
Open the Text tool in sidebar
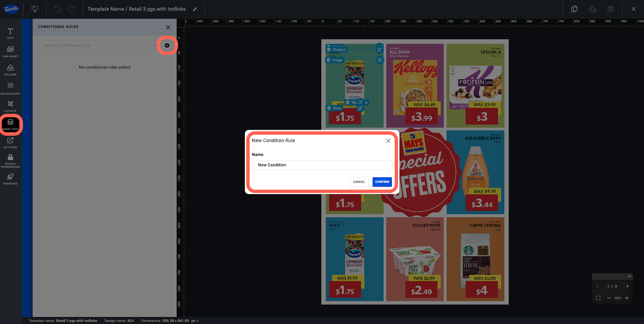[10, 33]
